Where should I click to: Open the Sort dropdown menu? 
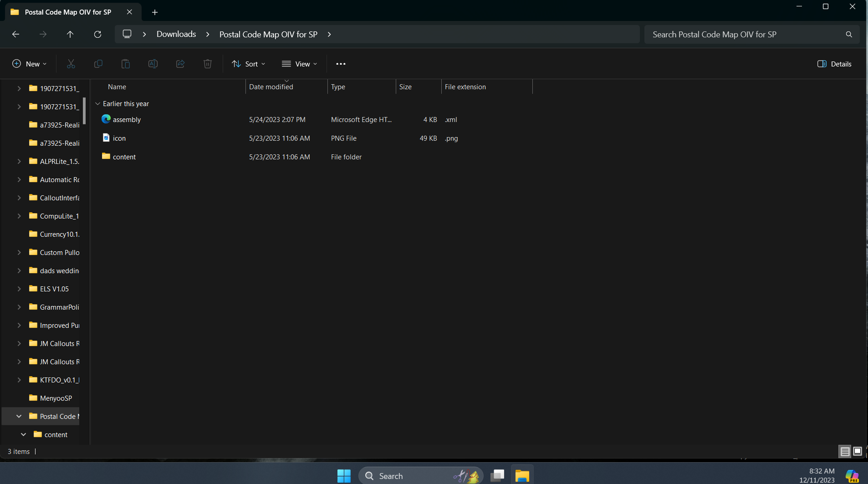(248, 64)
